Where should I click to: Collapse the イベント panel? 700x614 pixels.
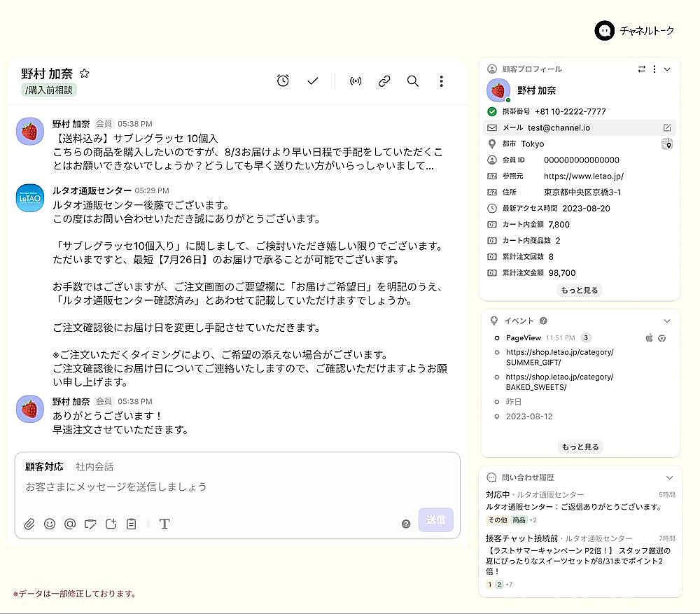click(667, 321)
